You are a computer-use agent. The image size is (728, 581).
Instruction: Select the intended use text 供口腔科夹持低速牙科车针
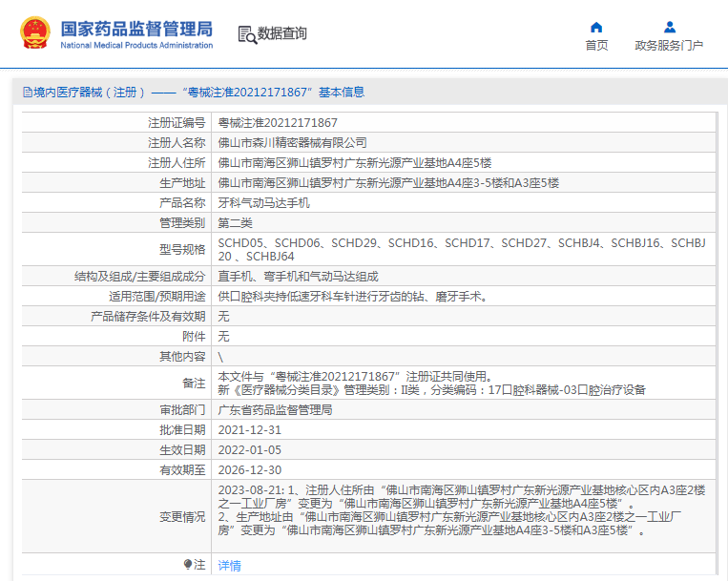coord(353,297)
